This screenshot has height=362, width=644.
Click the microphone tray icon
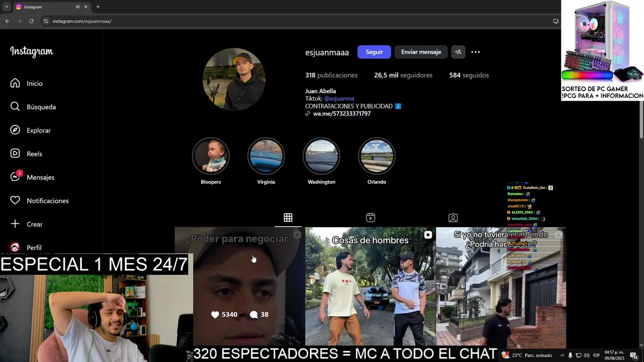571,355
